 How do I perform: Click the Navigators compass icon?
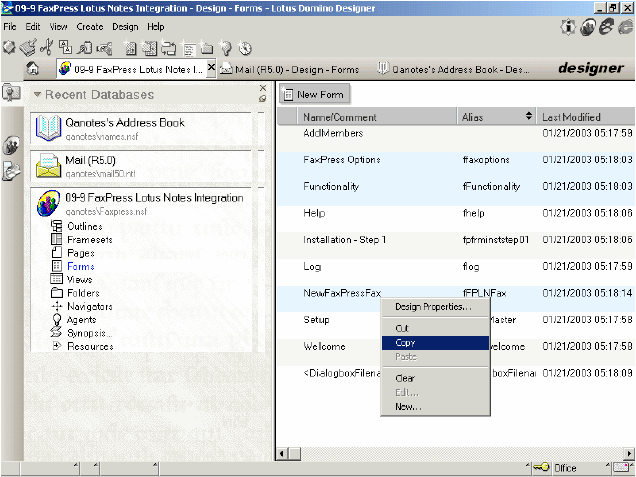(56, 306)
